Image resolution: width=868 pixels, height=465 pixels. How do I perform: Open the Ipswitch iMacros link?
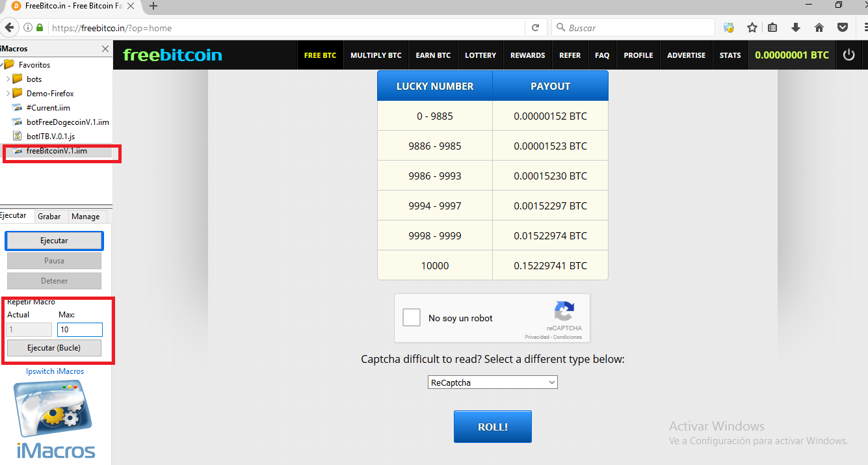click(x=55, y=371)
